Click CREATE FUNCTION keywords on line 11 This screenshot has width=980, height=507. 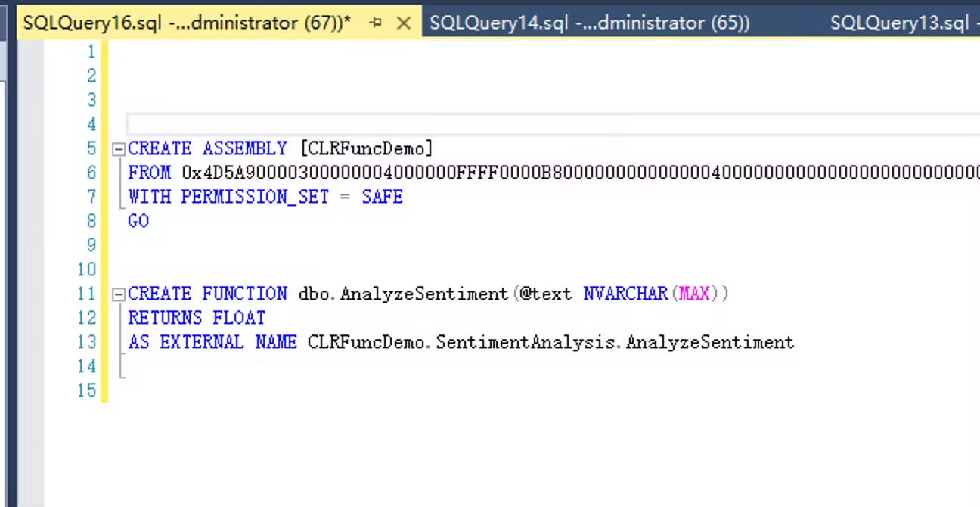click(207, 294)
